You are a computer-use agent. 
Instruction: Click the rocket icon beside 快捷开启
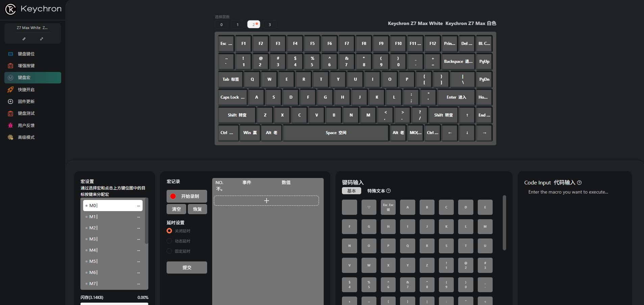tap(10, 90)
